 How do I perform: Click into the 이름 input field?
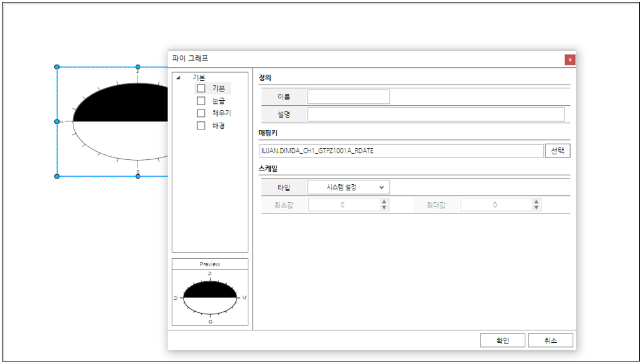[x=349, y=96]
